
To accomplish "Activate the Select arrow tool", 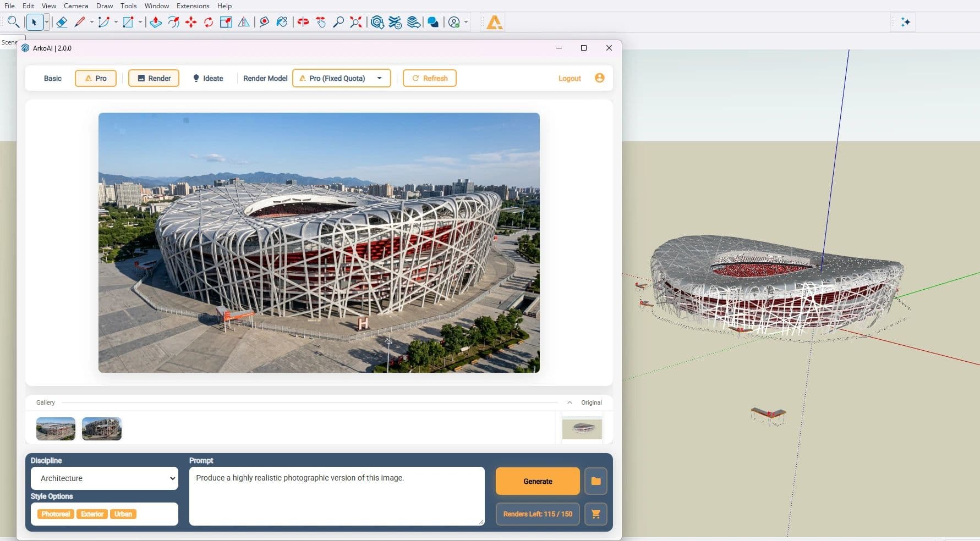I will pos(34,22).
